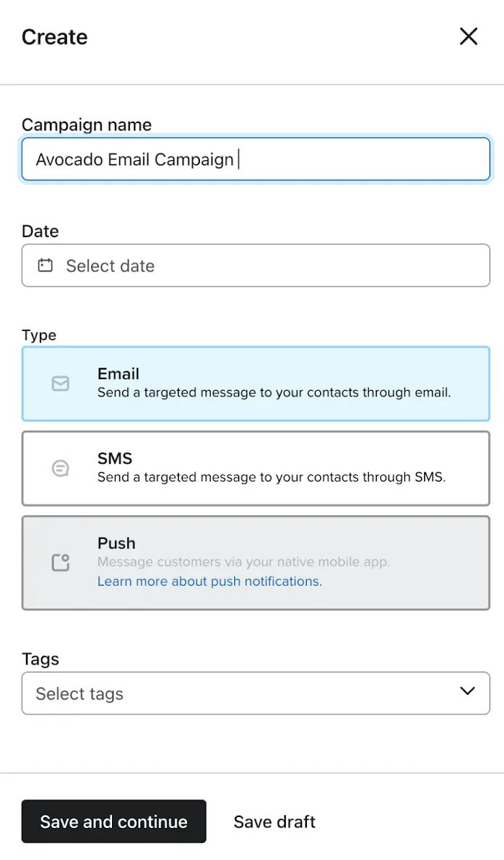
Task: Open Learn more about push notifications link
Action: 209,581
